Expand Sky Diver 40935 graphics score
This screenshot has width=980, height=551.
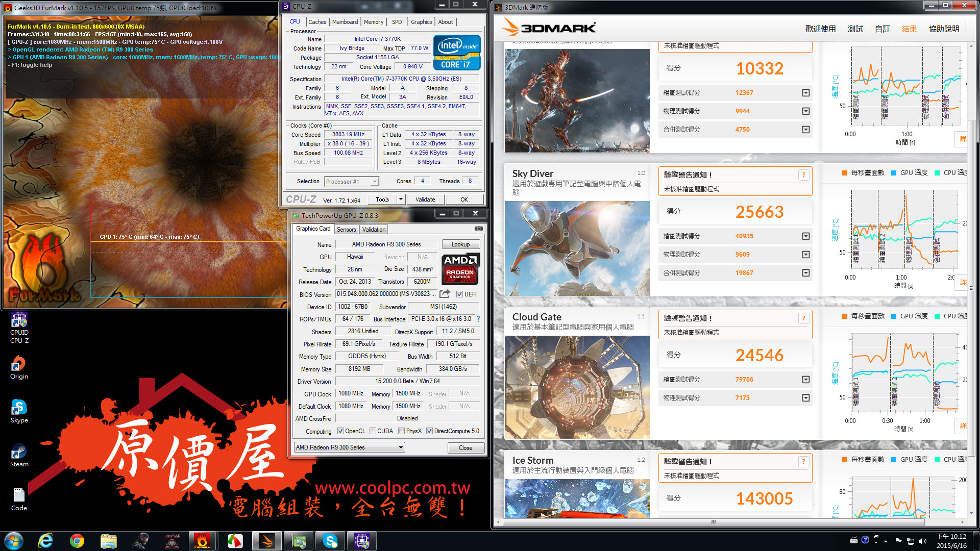(806, 236)
